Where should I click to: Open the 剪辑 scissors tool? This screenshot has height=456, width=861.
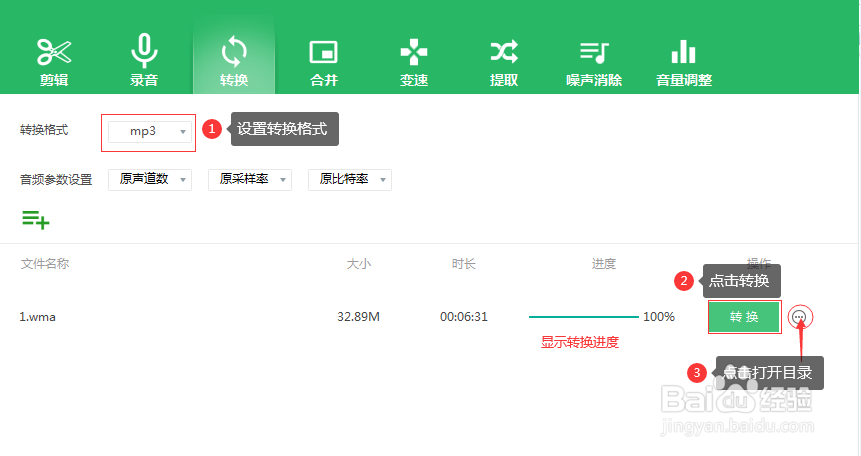tap(54, 60)
